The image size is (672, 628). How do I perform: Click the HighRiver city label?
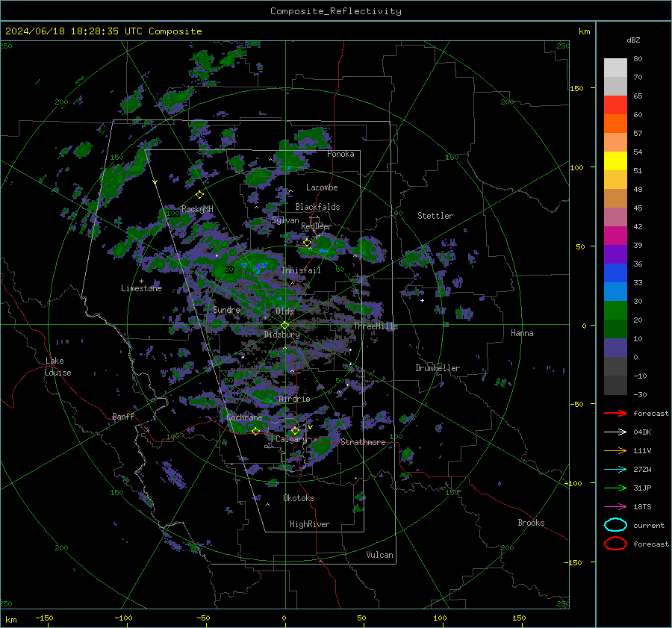click(x=310, y=524)
